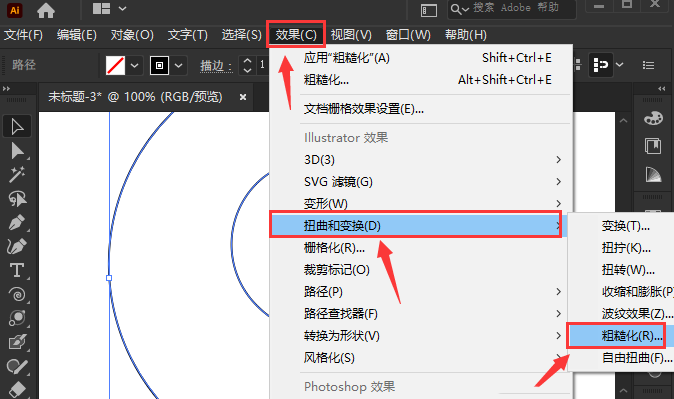
Task: Select the Blob Brush tool
Action: click(17, 366)
